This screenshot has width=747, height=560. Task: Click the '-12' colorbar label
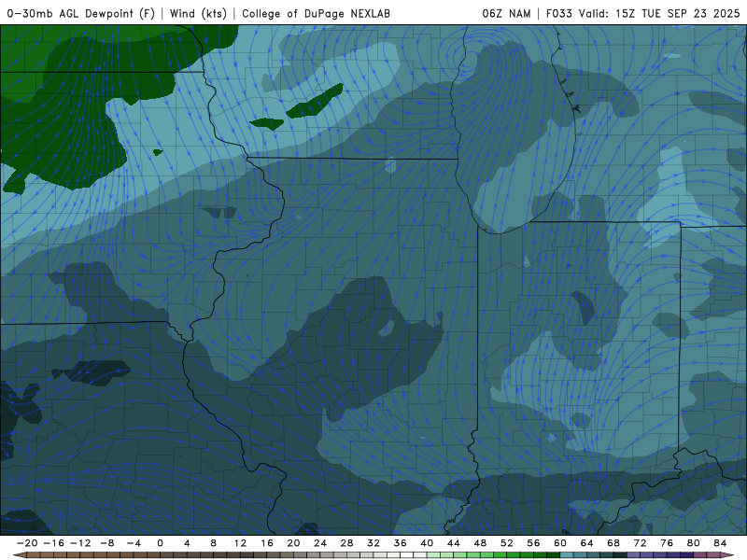(80, 543)
